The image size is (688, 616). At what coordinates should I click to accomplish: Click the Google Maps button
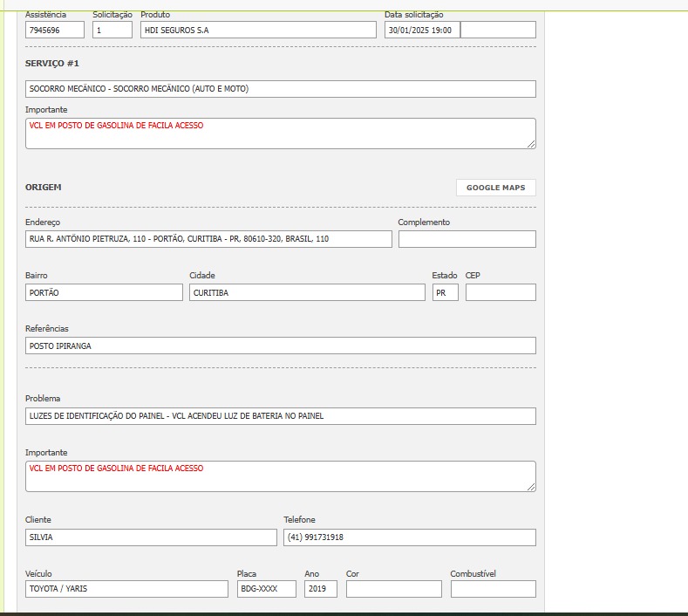(x=495, y=188)
